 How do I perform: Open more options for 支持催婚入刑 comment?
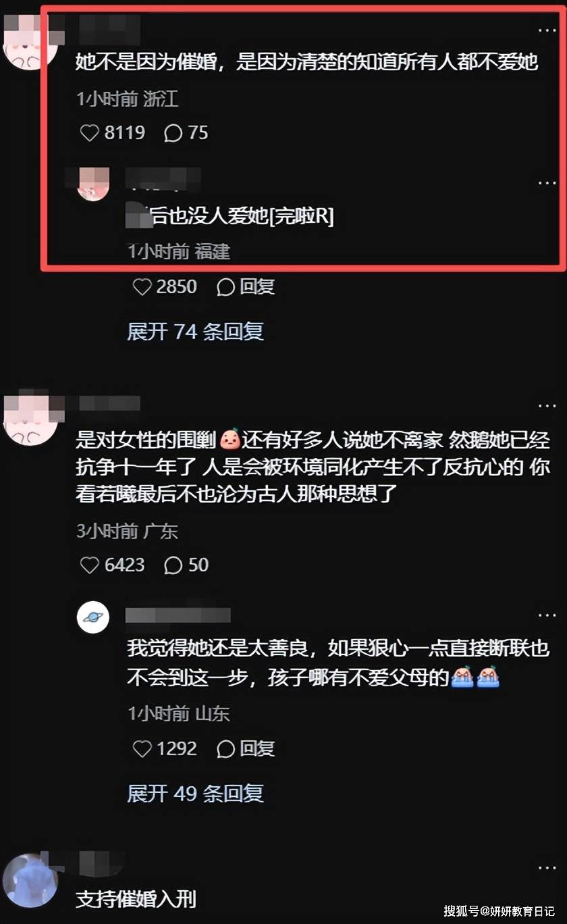[546, 867]
